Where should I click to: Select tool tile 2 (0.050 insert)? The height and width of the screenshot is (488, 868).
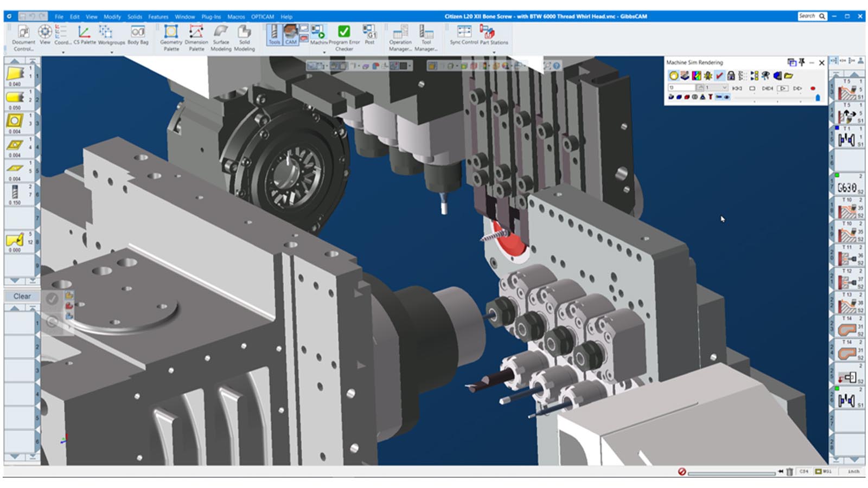click(x=19, y=100)
